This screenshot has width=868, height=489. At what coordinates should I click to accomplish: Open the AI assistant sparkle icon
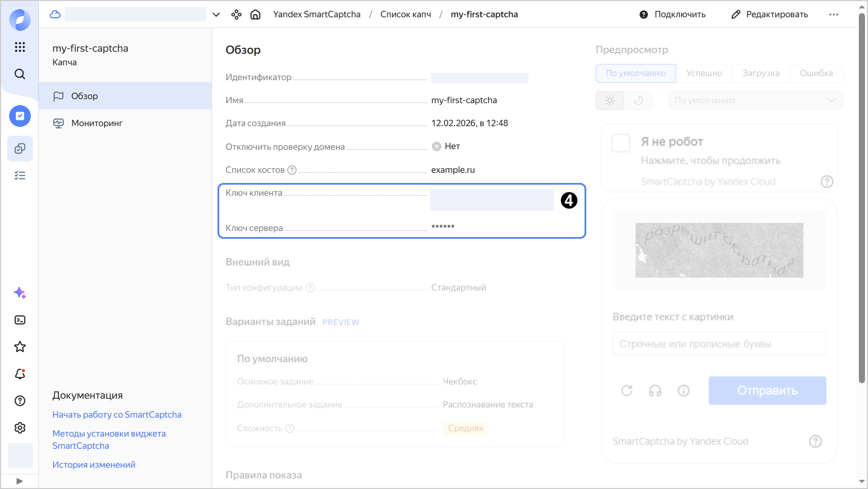point(20,293)
